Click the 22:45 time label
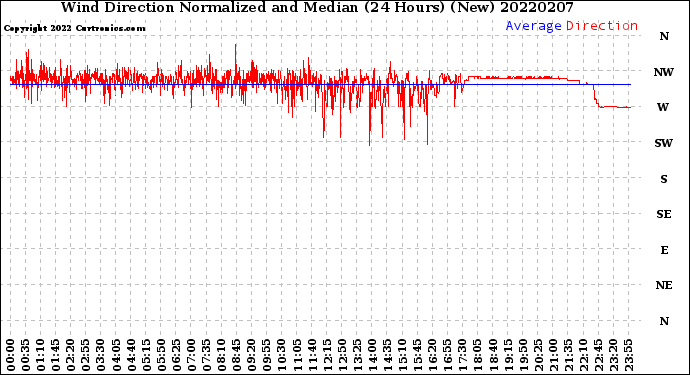This screenshot has height=375, width=690. tap(598, 355)
